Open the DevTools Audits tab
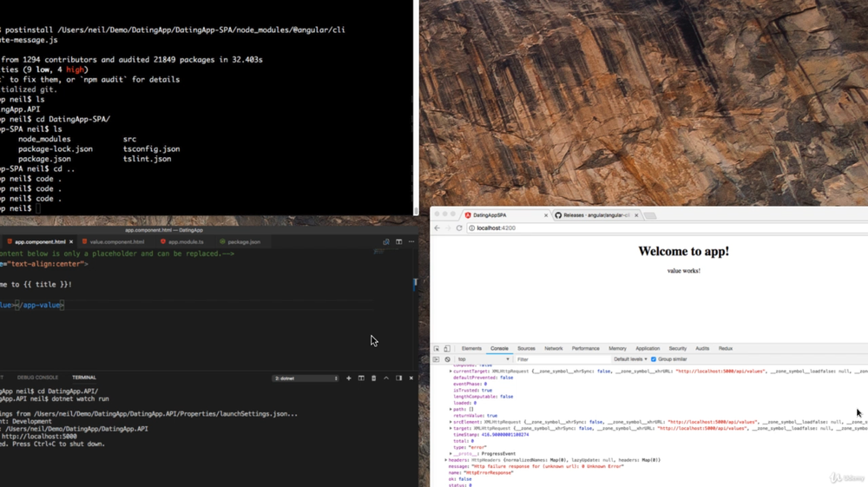 (x=702, y=349)
